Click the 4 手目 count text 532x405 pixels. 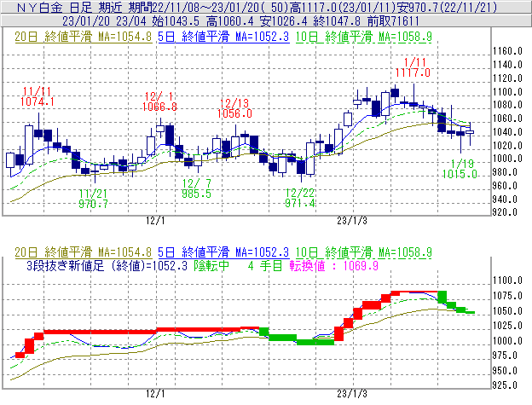point(265,265)
